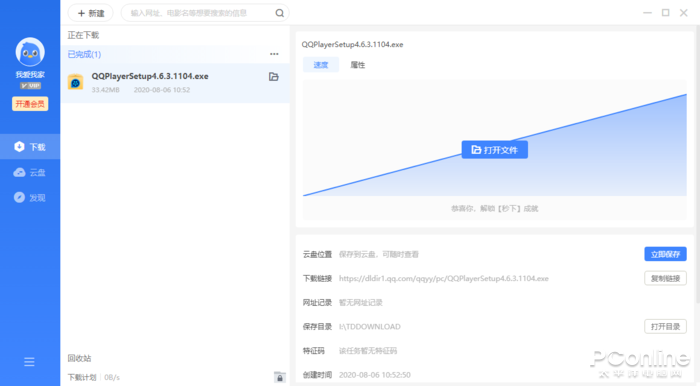
Task: Open the 回收站 recycle bin
Action: (x=79, y=358)
